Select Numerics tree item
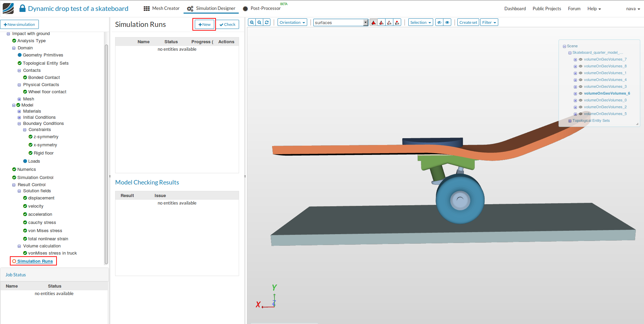The image size is (644, 324). (27, 169)
